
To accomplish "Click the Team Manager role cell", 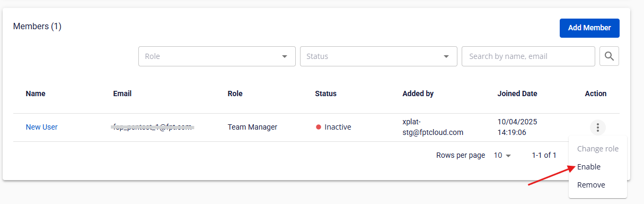I will [252, 127].
